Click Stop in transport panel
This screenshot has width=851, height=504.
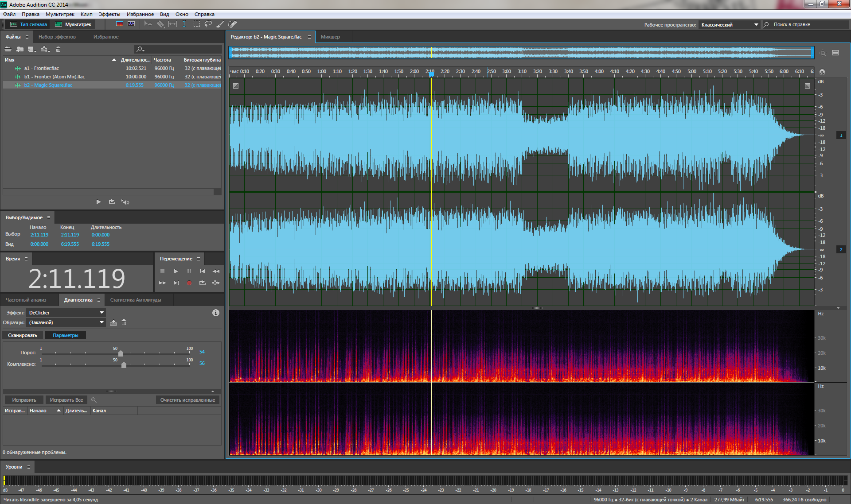click(x=162, y=271)
